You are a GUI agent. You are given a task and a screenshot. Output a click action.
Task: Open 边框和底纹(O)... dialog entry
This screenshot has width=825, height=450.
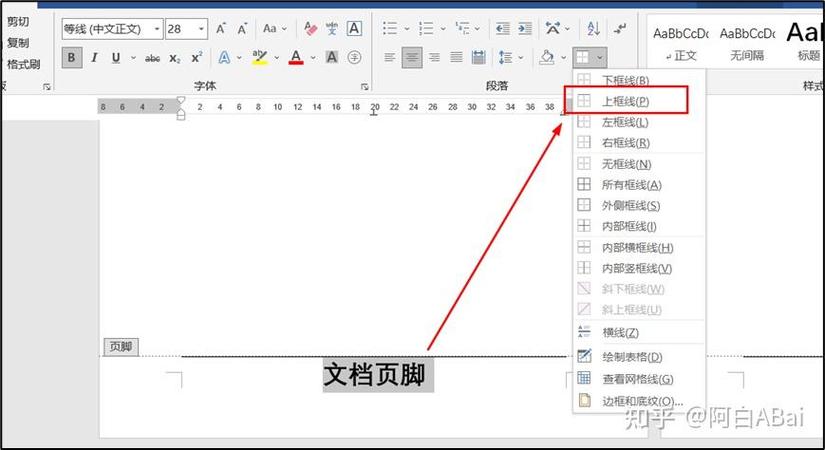point(638,401)
